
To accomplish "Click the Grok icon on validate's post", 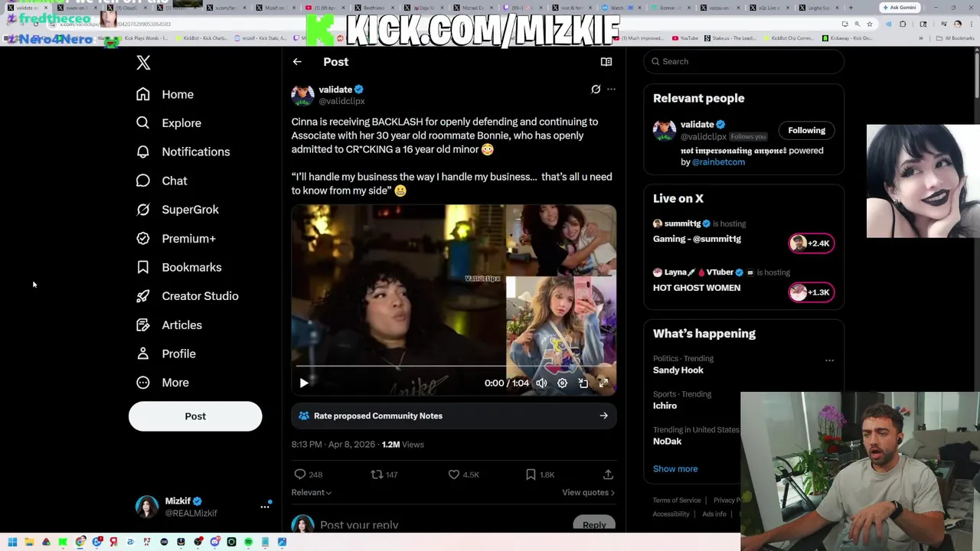I will tap(596, 90).
